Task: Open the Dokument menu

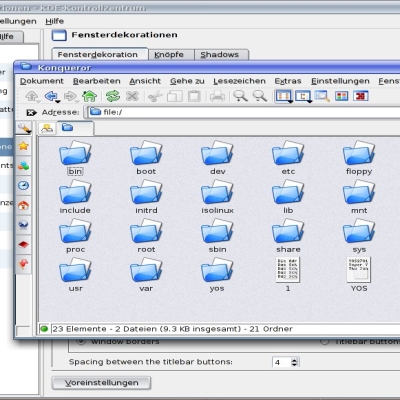Action: (42, 81)
